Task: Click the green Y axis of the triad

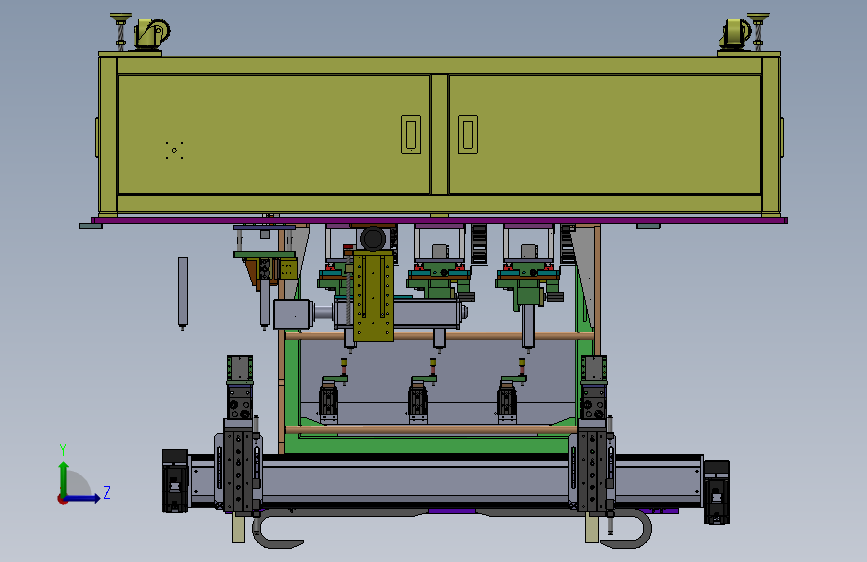Action: pos(64,478)
